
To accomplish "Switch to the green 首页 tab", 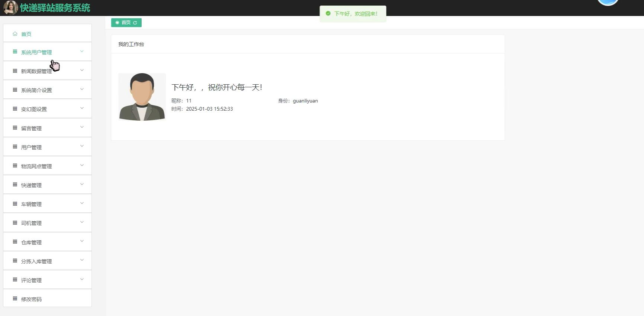I will pyautogui.click(x=126, y=23).
